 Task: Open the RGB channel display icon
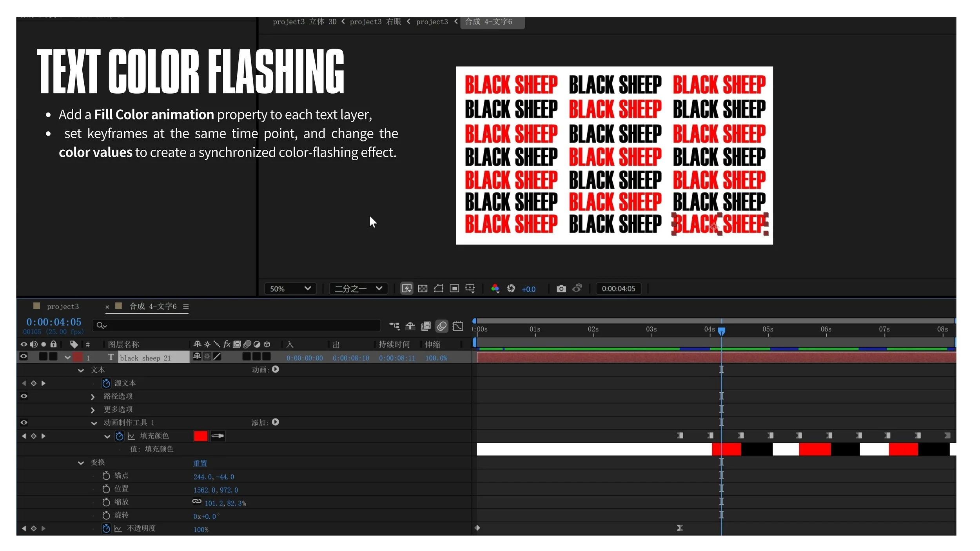tap(495, 289)
